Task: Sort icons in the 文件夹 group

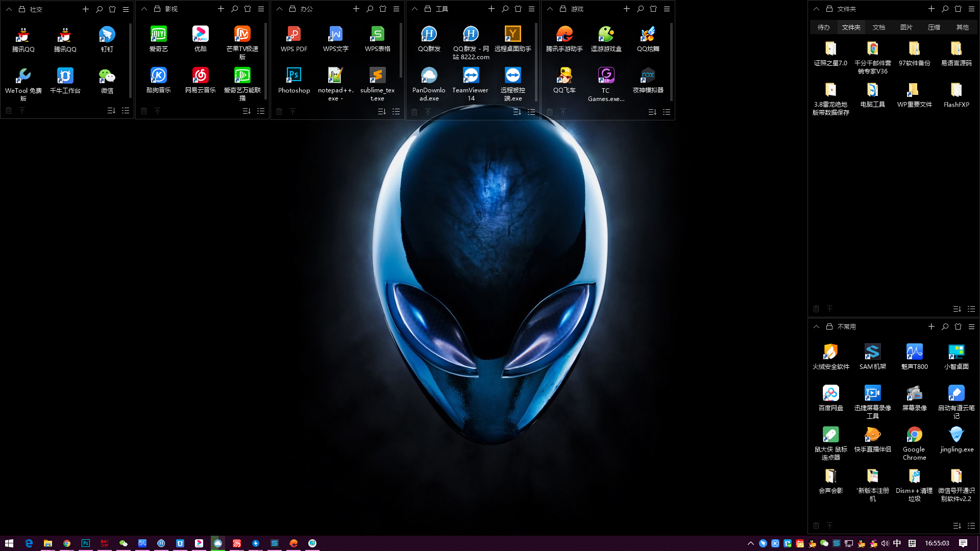Action: coord(957,309)
